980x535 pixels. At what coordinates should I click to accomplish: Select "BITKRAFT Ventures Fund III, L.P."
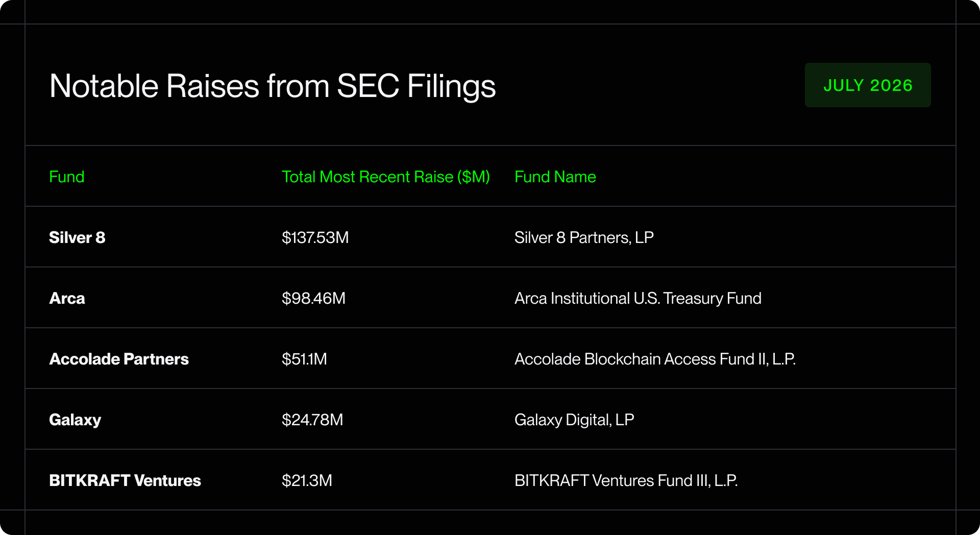coord(626,480)
